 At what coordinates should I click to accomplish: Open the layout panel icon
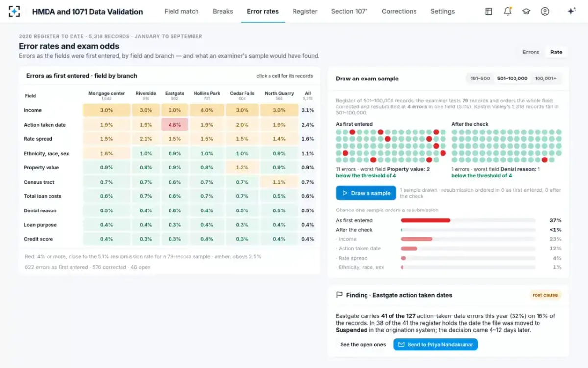(x=489, y=11)
